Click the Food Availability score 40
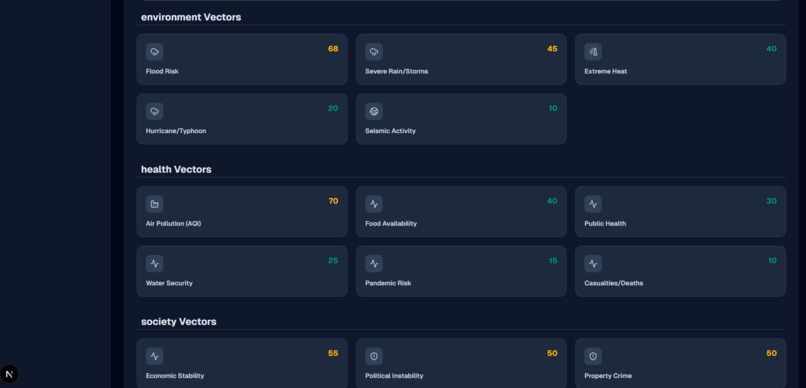Image resolution: width=806 pixels, height=388 pixels. 552,201
